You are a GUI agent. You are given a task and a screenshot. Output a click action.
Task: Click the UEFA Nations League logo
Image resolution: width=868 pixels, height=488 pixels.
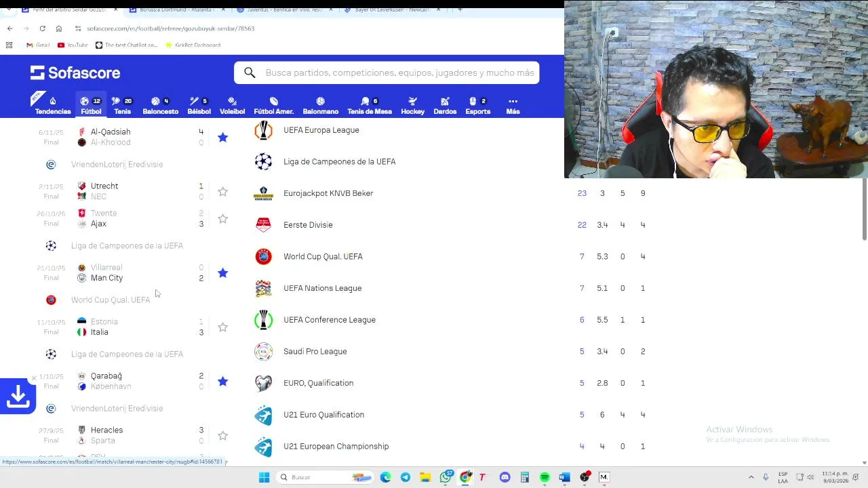tap(263, 288)
